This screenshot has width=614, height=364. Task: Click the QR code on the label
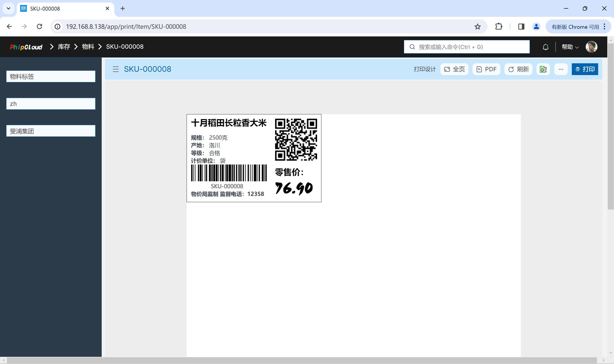point(296,140)
